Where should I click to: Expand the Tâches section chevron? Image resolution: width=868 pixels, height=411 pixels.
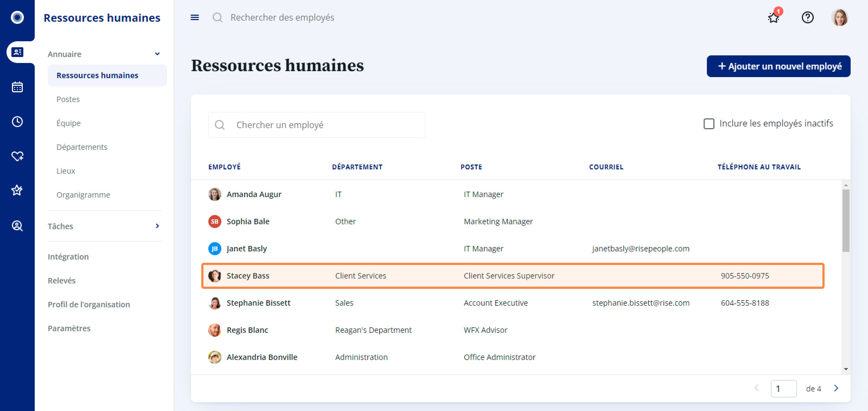(x=157, y=226)
